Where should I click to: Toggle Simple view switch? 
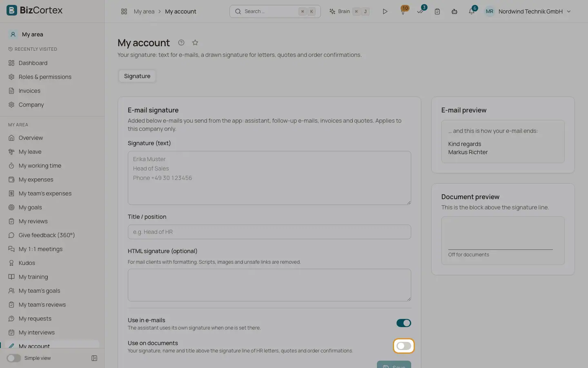click(13, 358)
